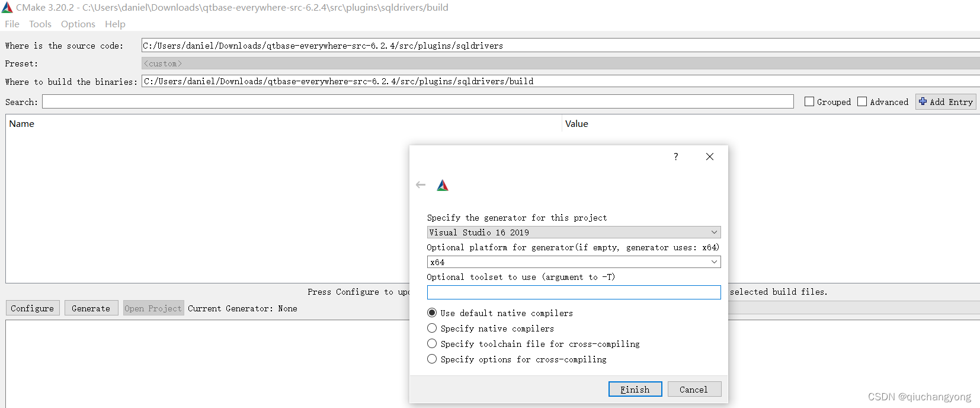Viewport: 980px width, 408px height.
Task: Open the Options menu
Action: pyautogui.click(x=78, y=24)
